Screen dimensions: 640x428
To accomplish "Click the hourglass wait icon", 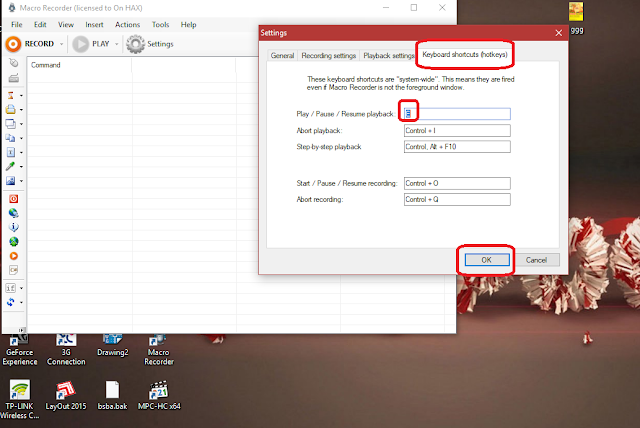I will point(11,95).
